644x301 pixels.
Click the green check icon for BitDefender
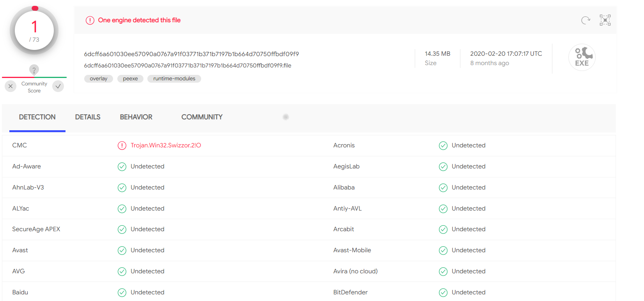point(443,292)
